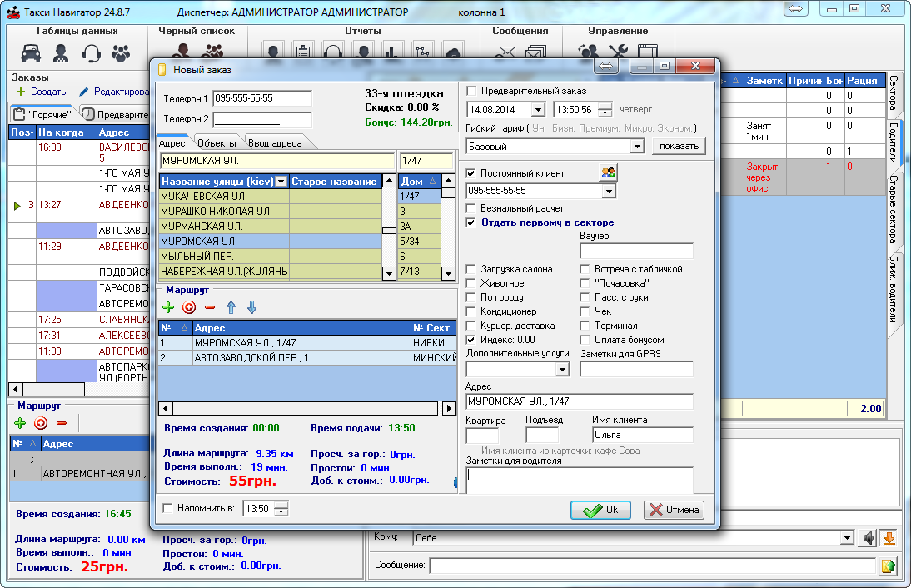Open the Базовый tariff dropdown

tap(637, 146)
